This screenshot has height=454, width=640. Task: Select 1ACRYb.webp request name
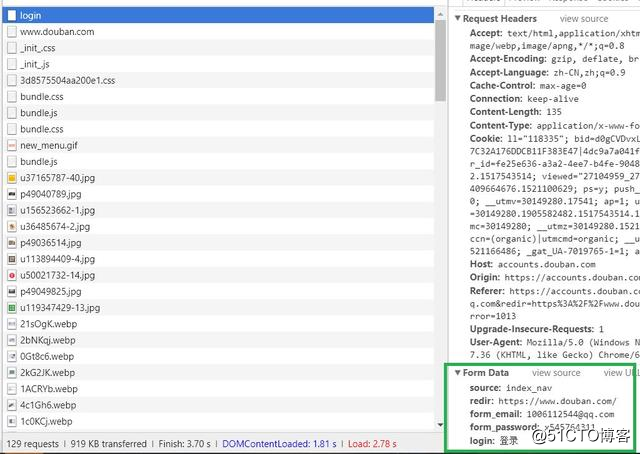49,389
